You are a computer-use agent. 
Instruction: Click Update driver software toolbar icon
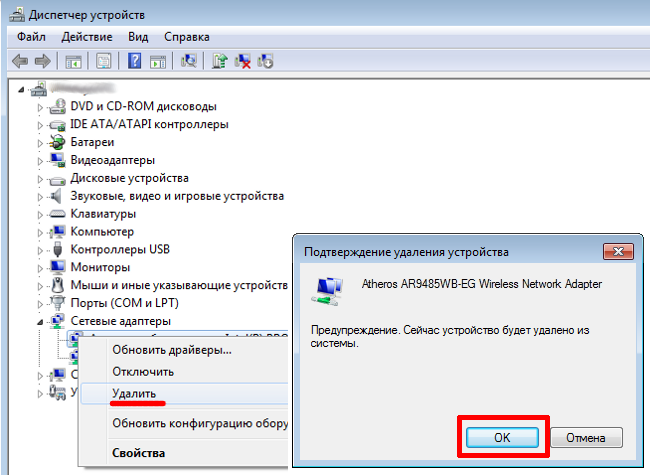click(x=220, y=61)
